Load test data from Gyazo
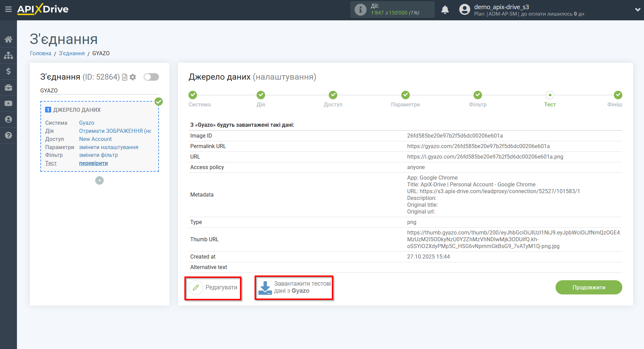The image size is (644, 349). pos(294,288)
